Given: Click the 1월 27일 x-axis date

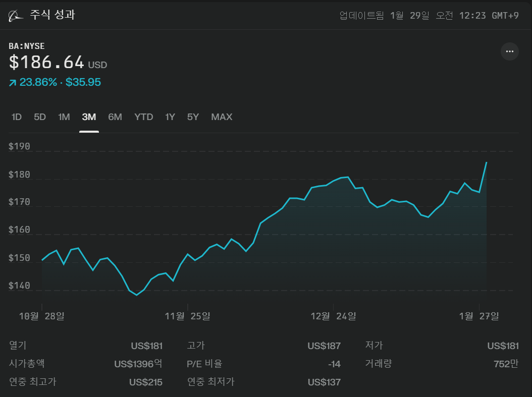Looking at the screenshot, I should [478, 316].
